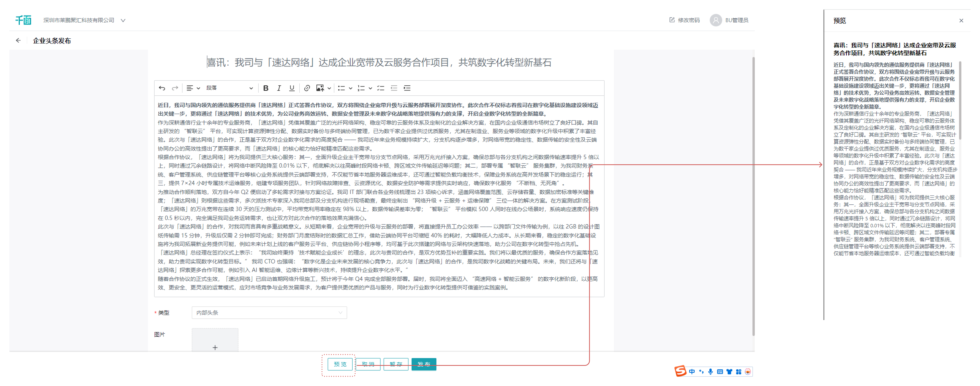This screenshot has width=980, height=386.
Task: Toggle underline formatting
Action: pos(292,88)
